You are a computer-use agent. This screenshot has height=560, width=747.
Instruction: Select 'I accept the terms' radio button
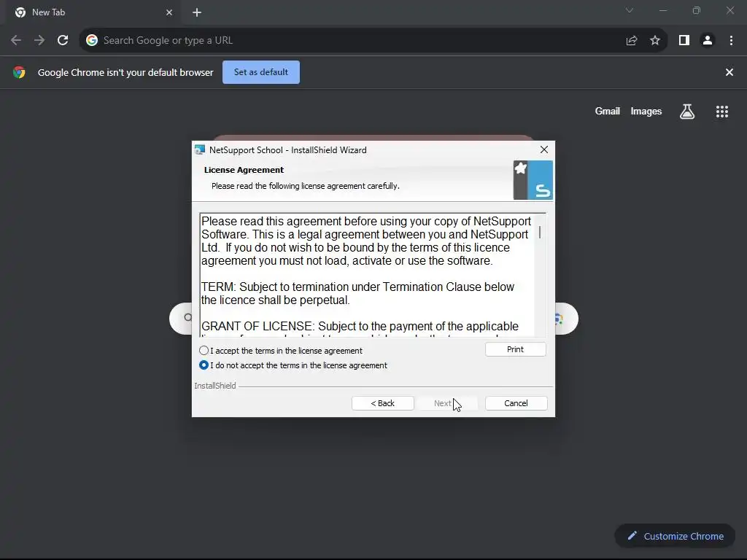click(204, 351)
